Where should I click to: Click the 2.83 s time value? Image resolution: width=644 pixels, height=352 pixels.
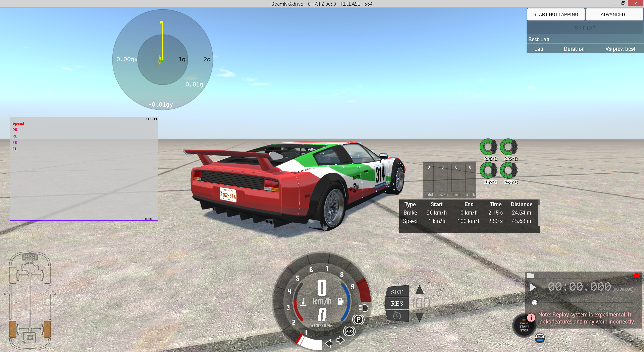coord(495,221)
